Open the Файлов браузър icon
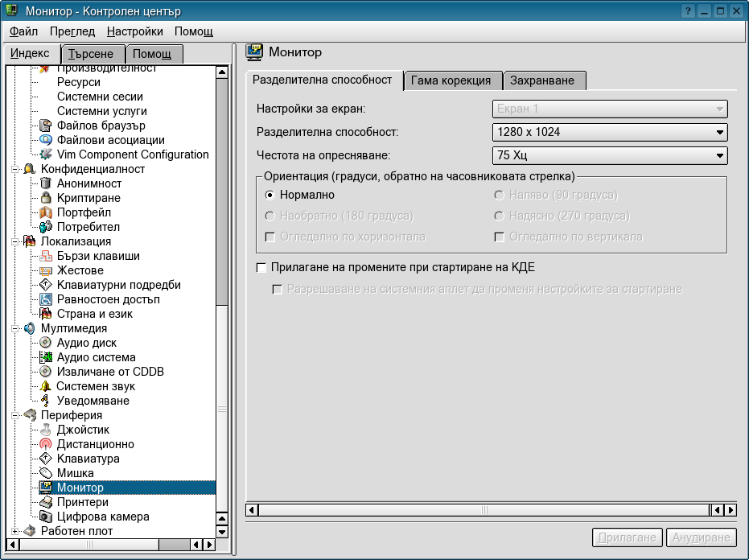The image size is (749, 560). click(46, 126)
